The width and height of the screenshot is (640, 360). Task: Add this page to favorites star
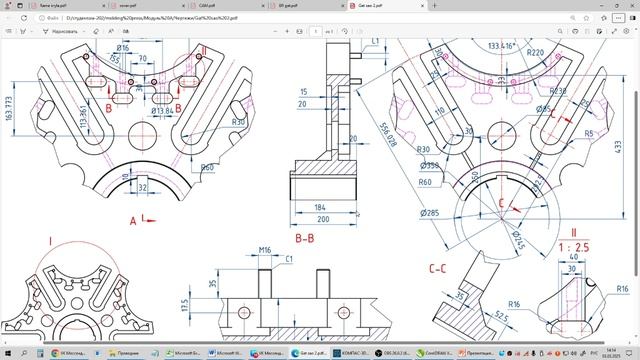(x=587, y=18)
